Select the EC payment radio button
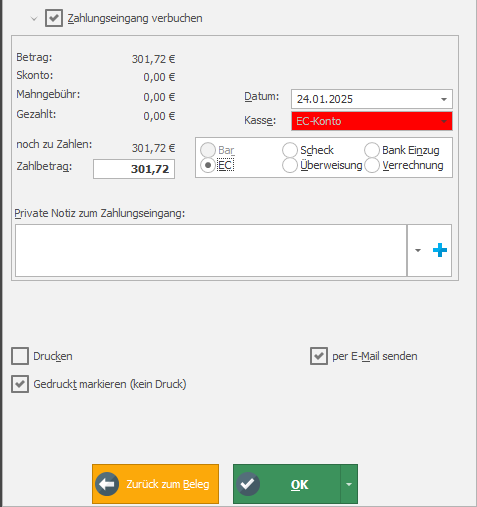Viewport: 477px width, 507px height. coord(208,165)
